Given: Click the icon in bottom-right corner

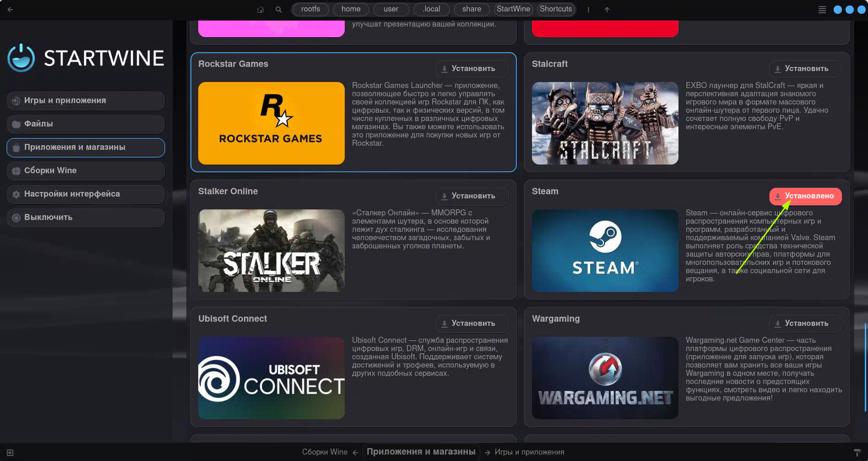Looking at the screenshot, I should tap(857, 453).
